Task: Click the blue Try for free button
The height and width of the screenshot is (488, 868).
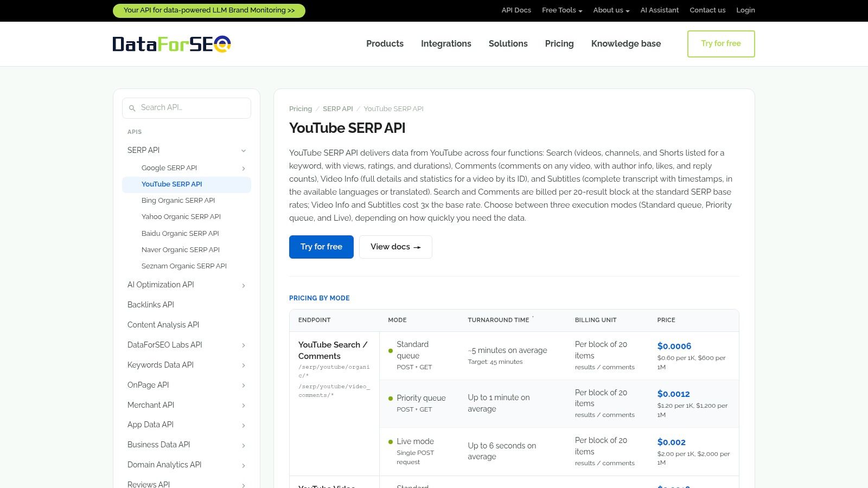Action: tap(321, 247)
